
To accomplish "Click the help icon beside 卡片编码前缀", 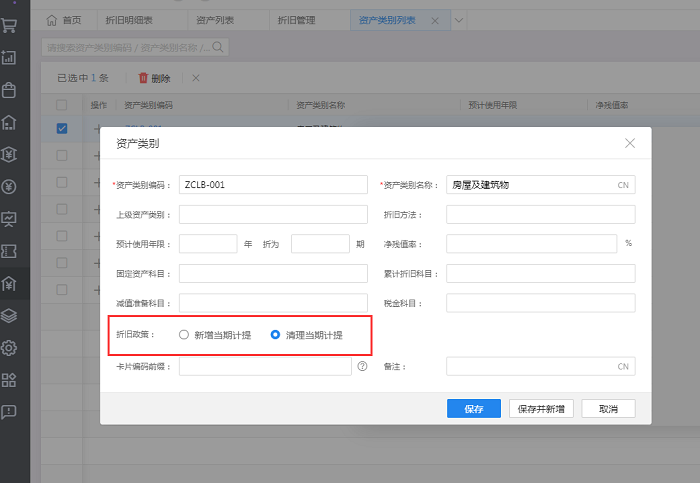I will point(362,367).
